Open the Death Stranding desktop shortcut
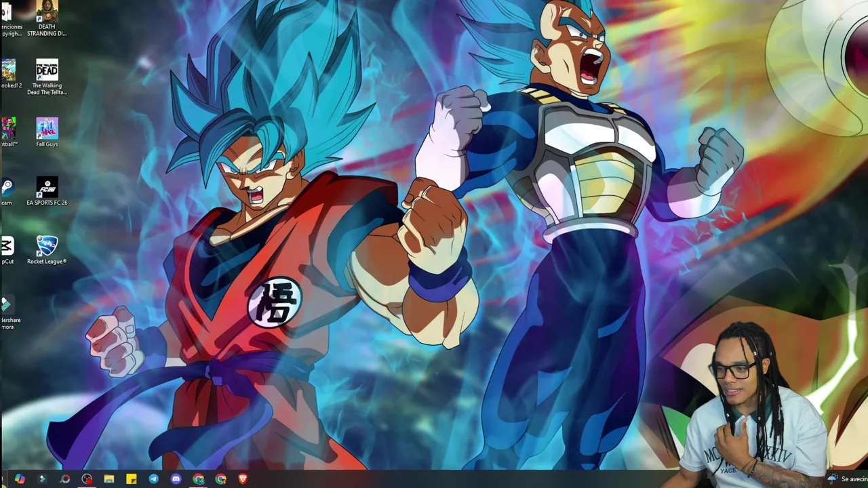The height and width of the screenshot is (488, 868). 47,18
